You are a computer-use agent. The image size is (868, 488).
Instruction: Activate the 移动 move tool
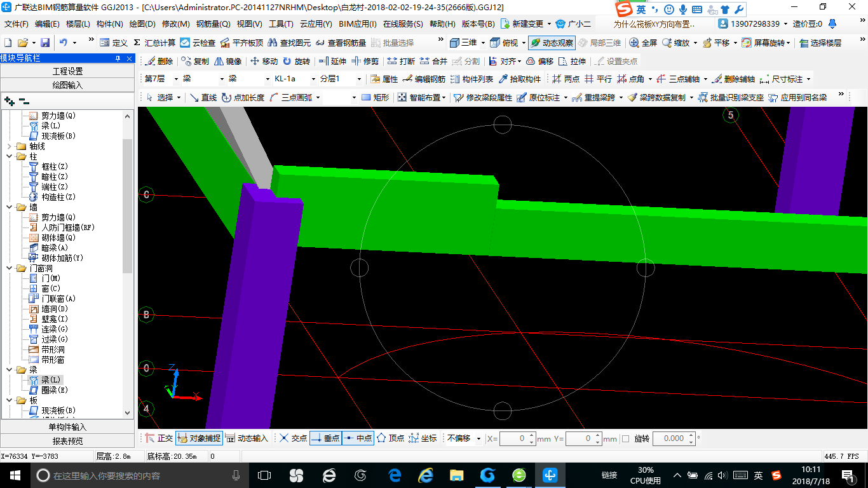264,62
